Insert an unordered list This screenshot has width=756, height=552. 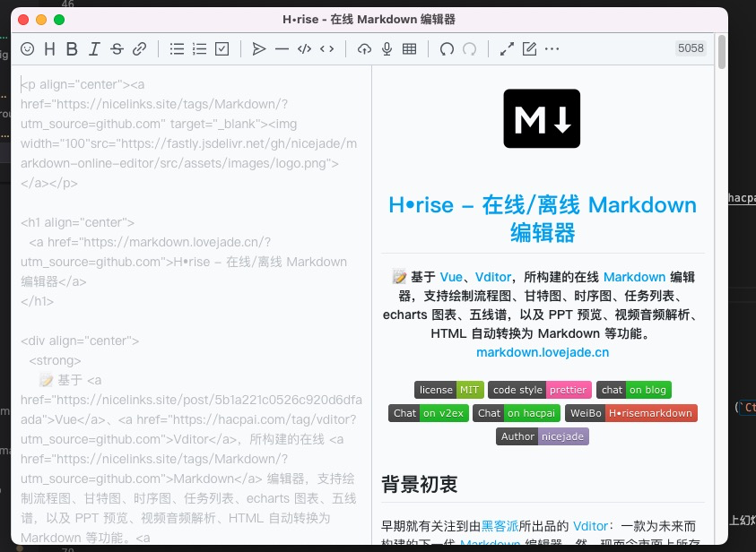(x=177, y=49)
